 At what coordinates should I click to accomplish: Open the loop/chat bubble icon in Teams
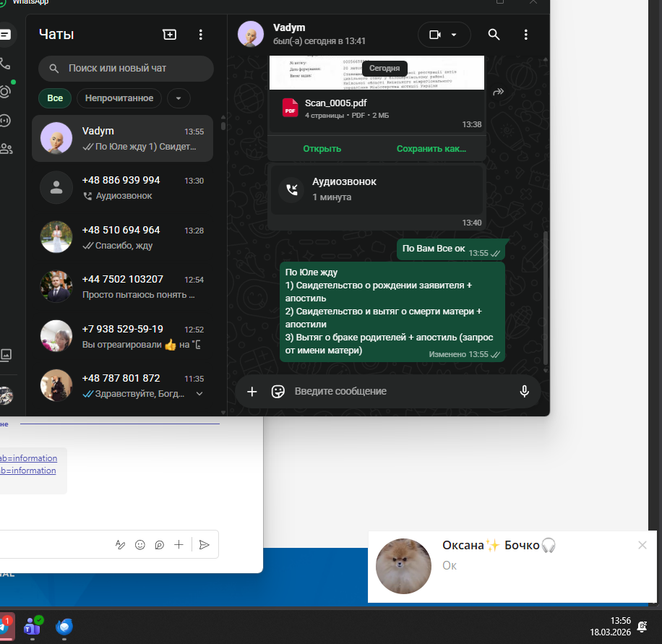point(159,545)
